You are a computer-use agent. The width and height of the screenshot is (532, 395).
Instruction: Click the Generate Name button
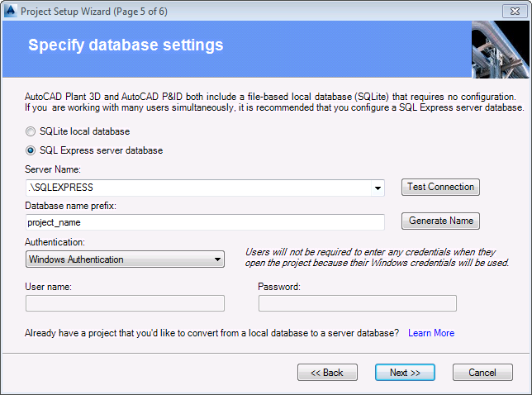point(440,221)
